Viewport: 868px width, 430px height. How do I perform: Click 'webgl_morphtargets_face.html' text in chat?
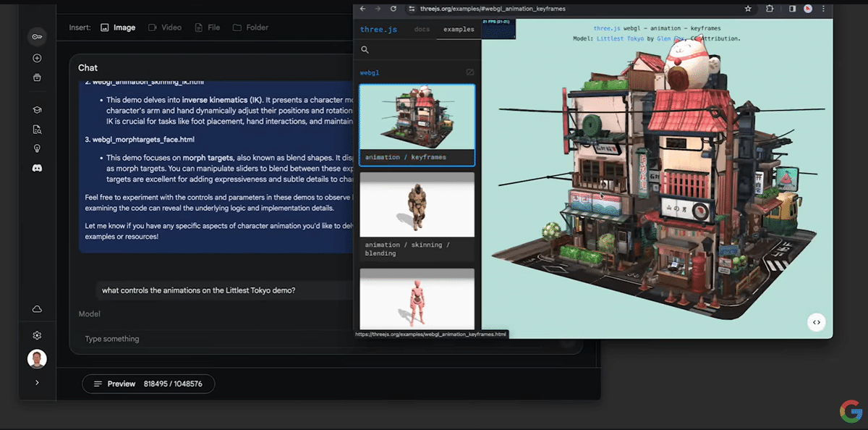click(145, 139)
